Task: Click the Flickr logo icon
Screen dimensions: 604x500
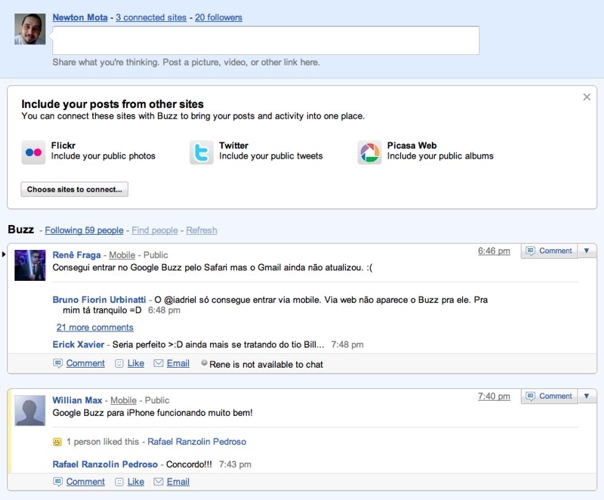Action: [x=34, y=153]
